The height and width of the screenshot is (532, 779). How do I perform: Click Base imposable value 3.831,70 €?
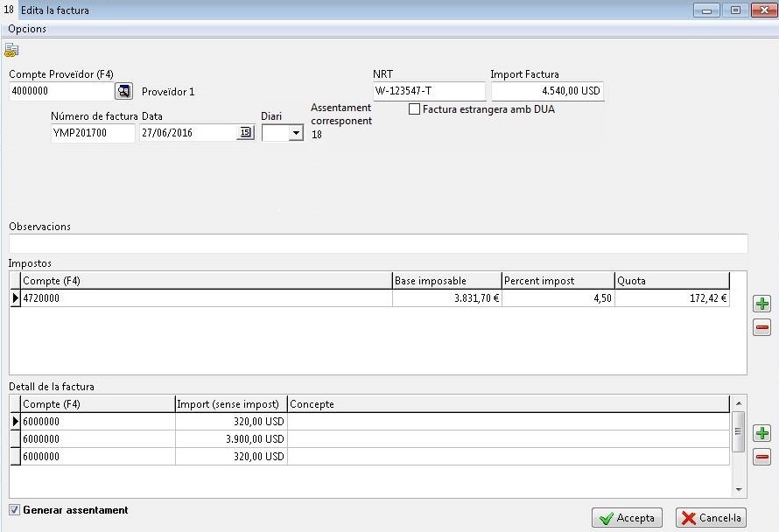point(447,298)
